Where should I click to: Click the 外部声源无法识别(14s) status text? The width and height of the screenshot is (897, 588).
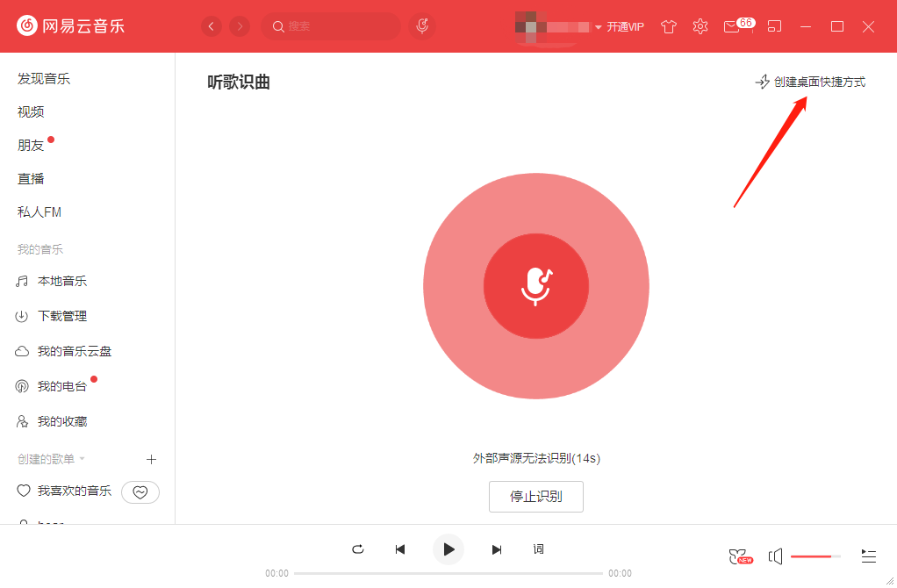[536, 458]
